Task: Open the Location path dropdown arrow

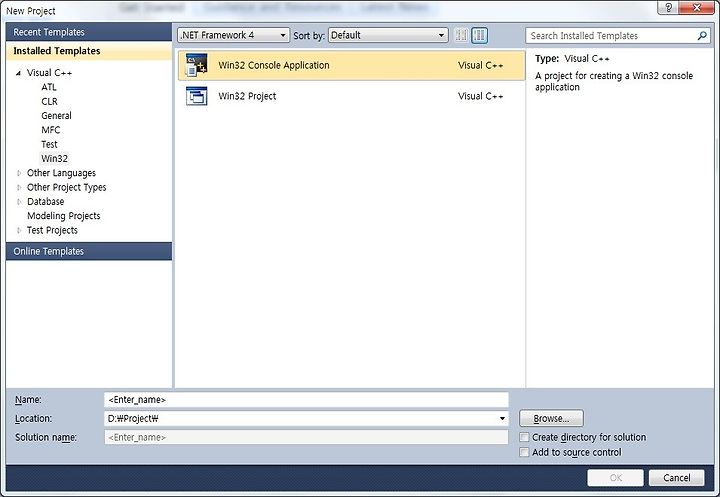Action: (x=502, y=418)
